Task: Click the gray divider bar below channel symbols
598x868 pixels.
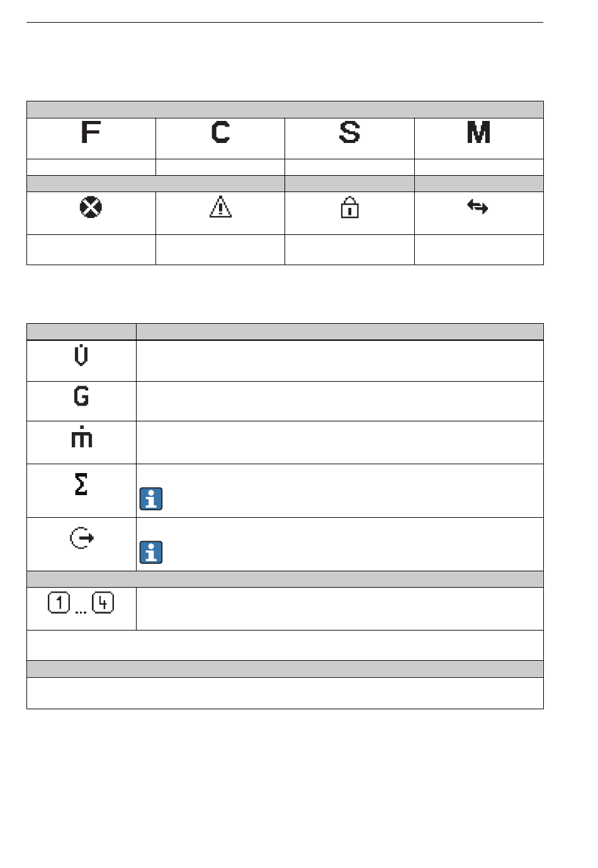Action: click(285, 669)
